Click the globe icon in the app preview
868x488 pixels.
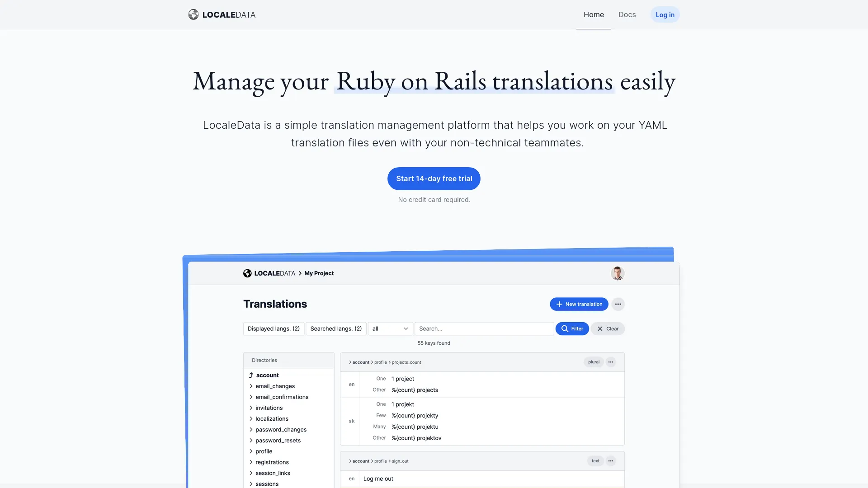click(x=247, y=273)
